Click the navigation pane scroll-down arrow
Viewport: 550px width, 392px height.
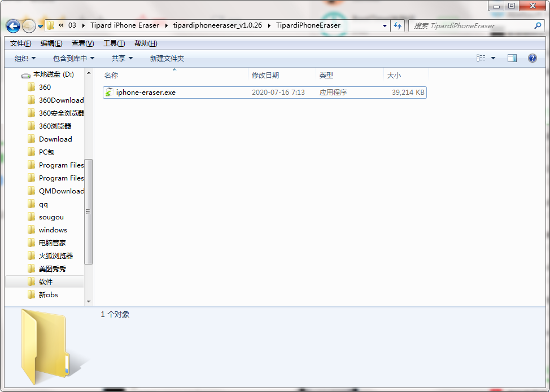pos(89,301)
